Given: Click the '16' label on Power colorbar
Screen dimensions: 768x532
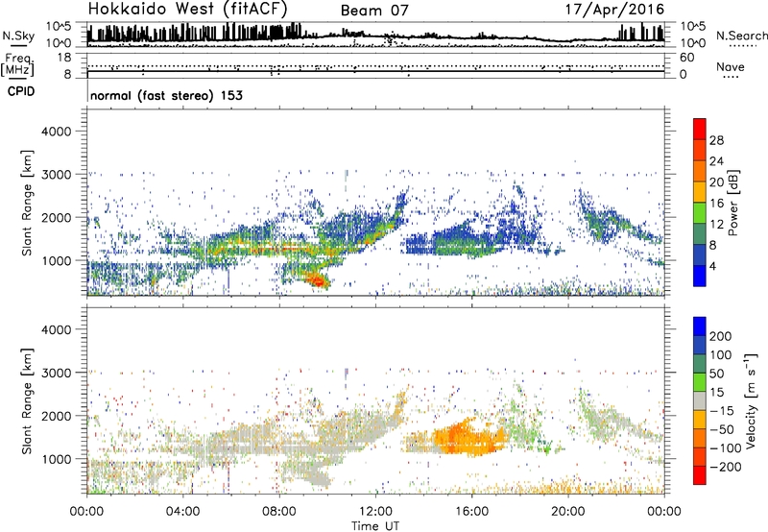Looking at the screenshot, I should pyautogui.click(x=716, y=204).
